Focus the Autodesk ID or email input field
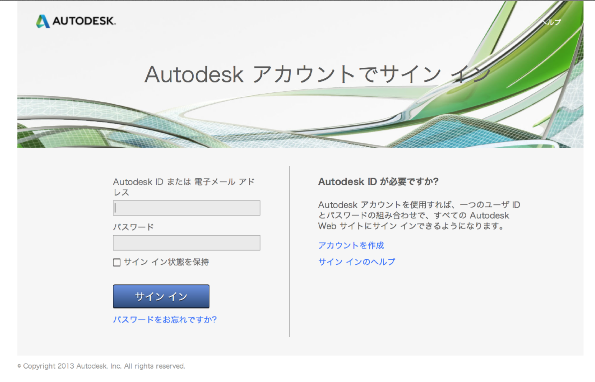Viewport: 595px width, 382px height. [187, 208]
